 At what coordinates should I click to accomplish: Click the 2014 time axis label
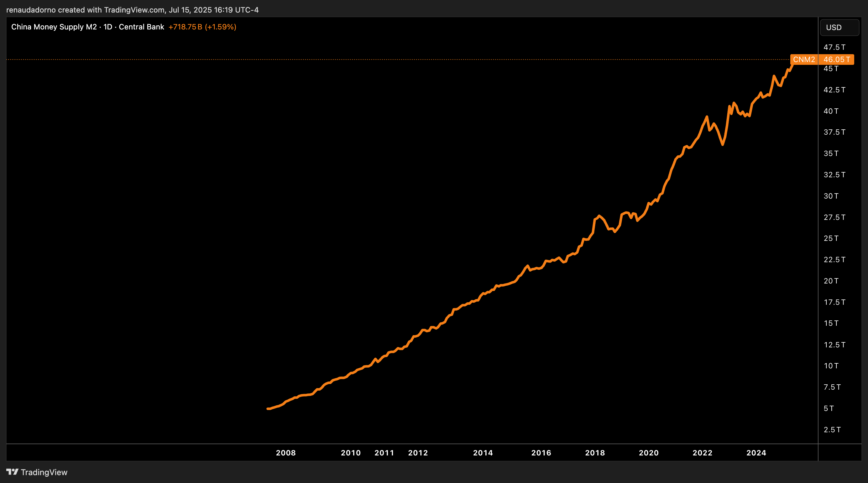(x=483, y=453)
